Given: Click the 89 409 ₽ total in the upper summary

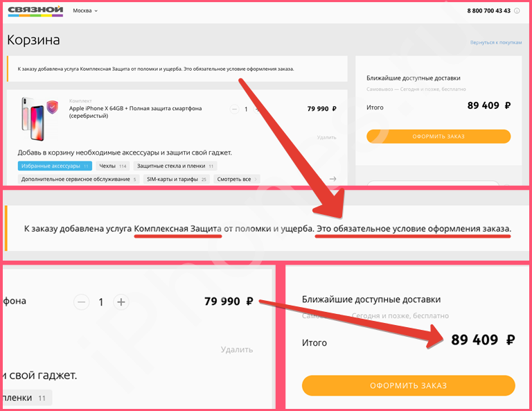Looking at the screenshot, I should click(x=488, y=105).
